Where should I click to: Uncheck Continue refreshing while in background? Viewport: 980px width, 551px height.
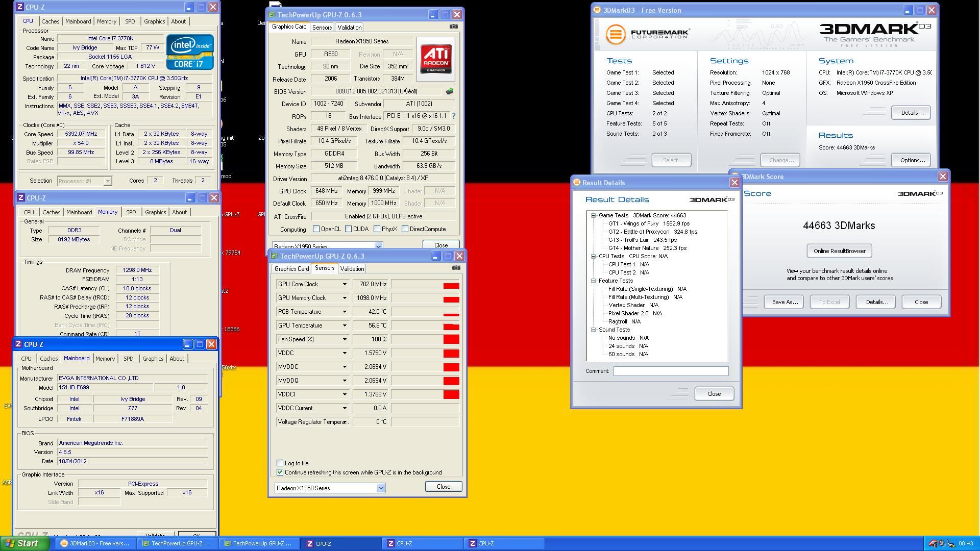tap(280, 472)
